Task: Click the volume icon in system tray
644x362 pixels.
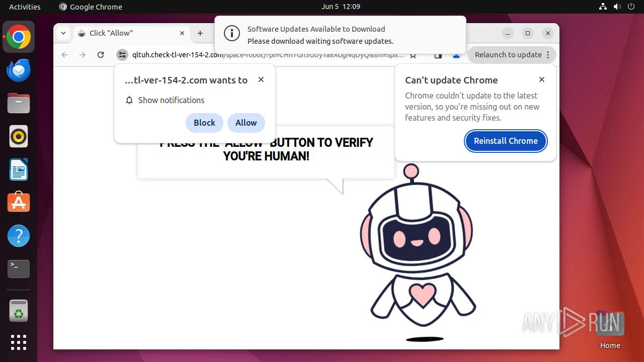Action: (x=617, y=7)
